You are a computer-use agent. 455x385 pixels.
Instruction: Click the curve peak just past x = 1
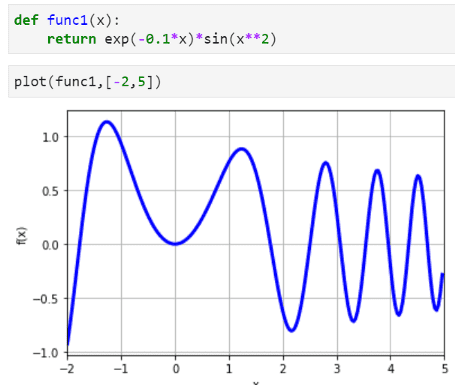(241, 149)
